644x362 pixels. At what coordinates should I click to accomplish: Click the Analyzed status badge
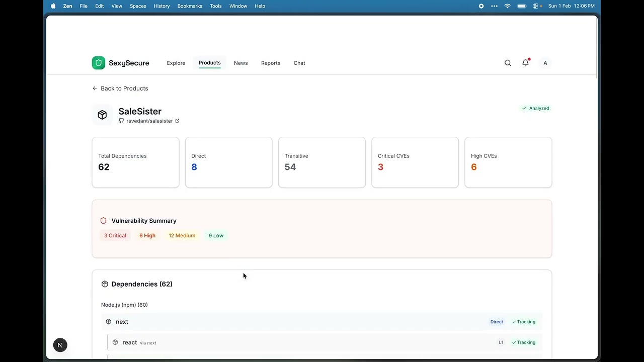(x=535, y=108)
